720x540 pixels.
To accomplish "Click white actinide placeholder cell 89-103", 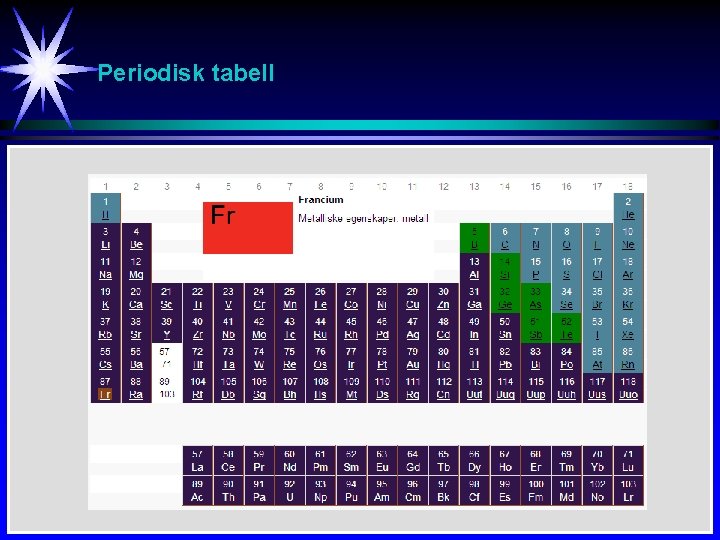I will [167, 388].
